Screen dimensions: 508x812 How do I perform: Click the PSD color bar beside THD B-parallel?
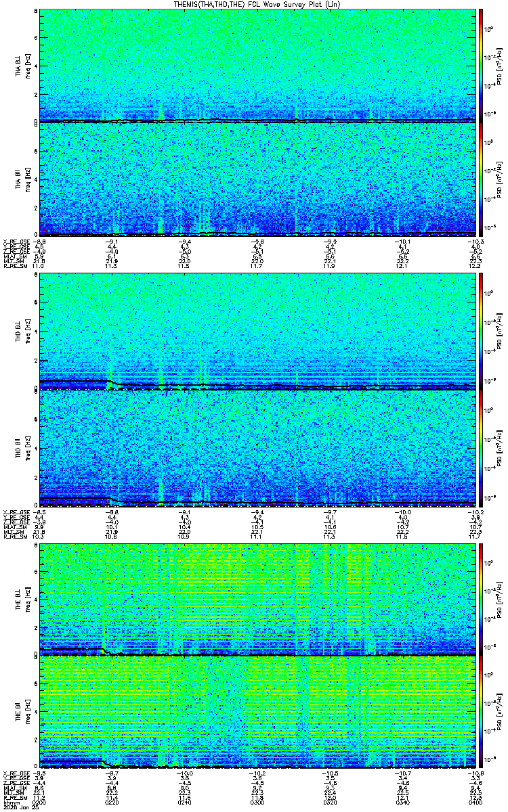point(480,448)
